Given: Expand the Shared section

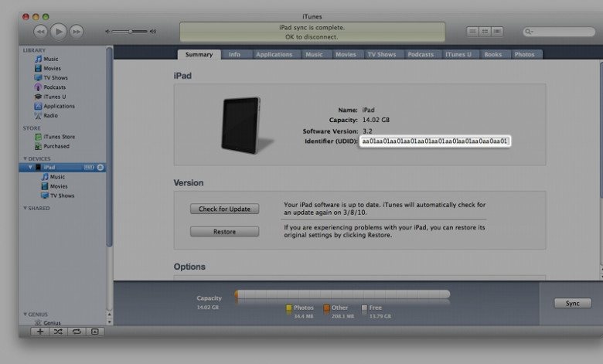Looking at the screenshot, I should pos(25,209).
